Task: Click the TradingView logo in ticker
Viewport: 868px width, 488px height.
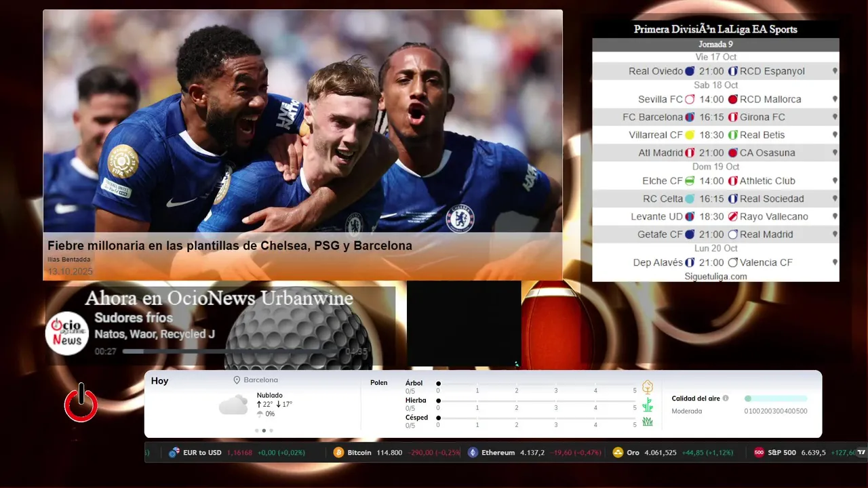Action: click(861, 453)
